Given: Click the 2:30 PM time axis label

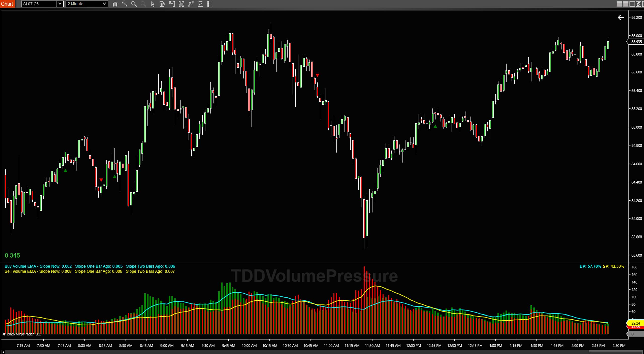Looking at the screenshot, I should (619, 346).
